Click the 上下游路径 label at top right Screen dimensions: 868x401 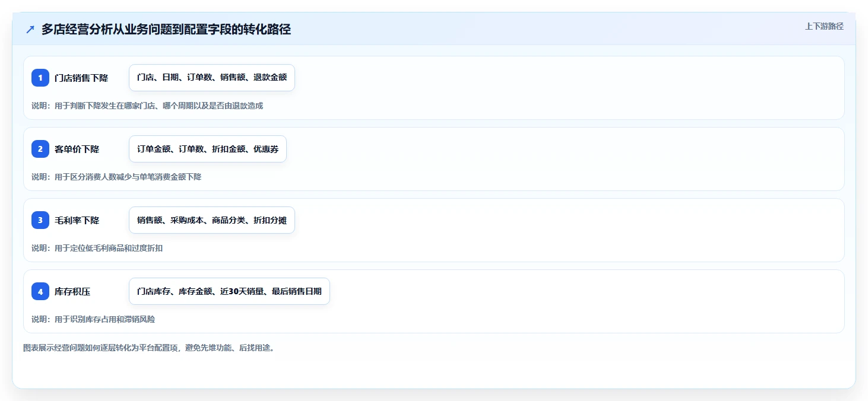824,26
